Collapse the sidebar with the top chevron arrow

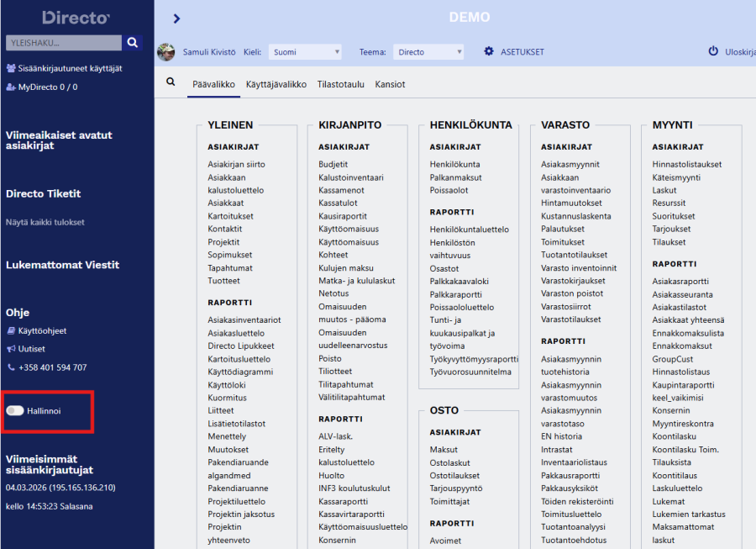(x=176, y=18)
